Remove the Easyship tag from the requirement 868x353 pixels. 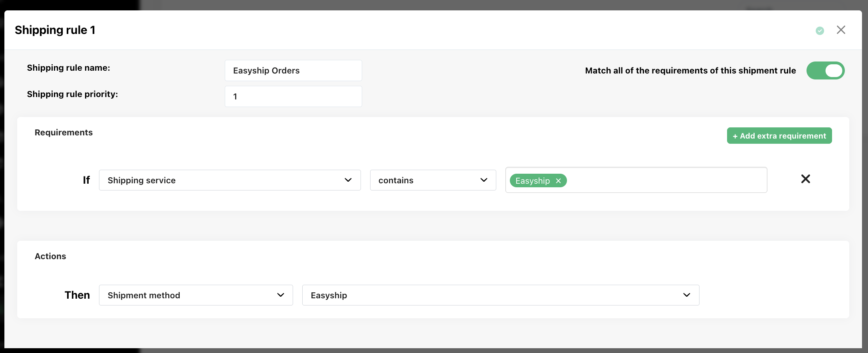(x=559, y=181)
